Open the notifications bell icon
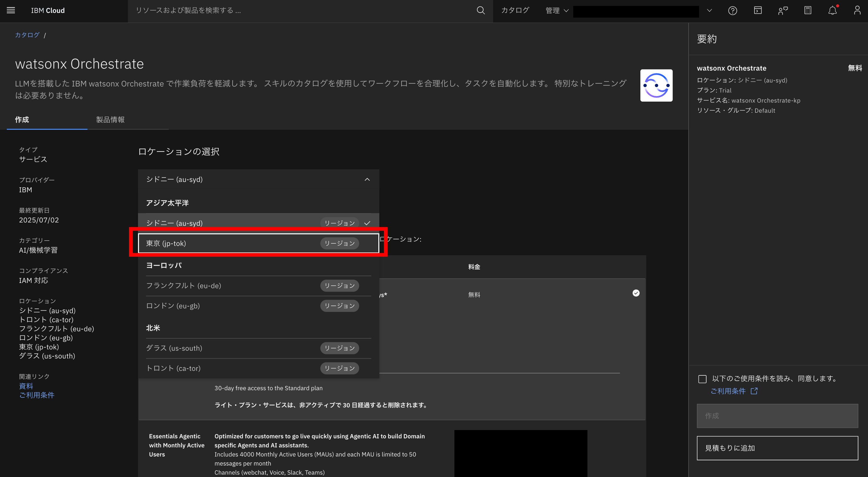Viewport: 868px width, 477px height. (x=832, y=11)
